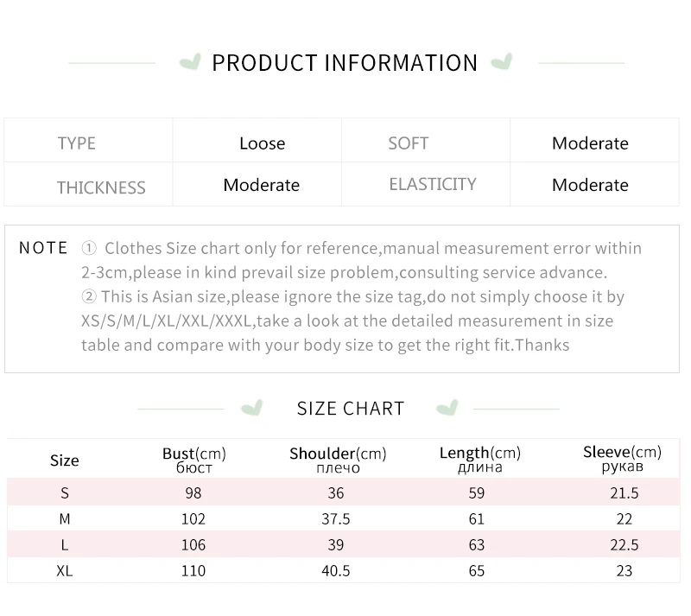Click the shoulder value 37.5 for size M
The image size is (691, 616).
[x=336, y=519]
